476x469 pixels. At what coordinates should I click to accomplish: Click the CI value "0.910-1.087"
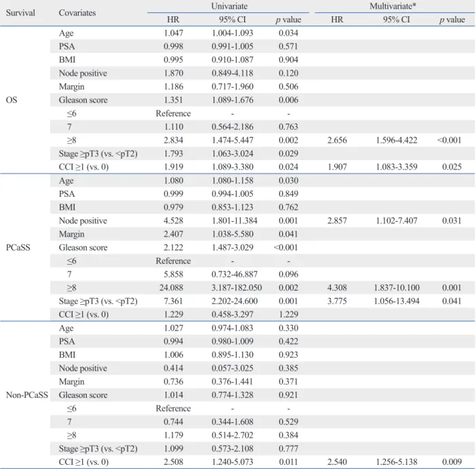232,60
